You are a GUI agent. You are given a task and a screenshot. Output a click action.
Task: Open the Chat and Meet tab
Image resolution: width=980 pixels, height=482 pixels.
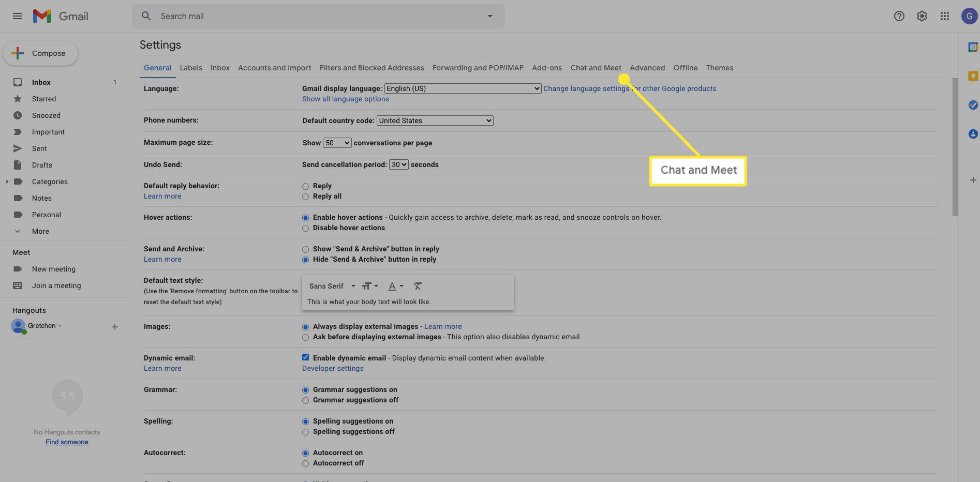(596, 68)
